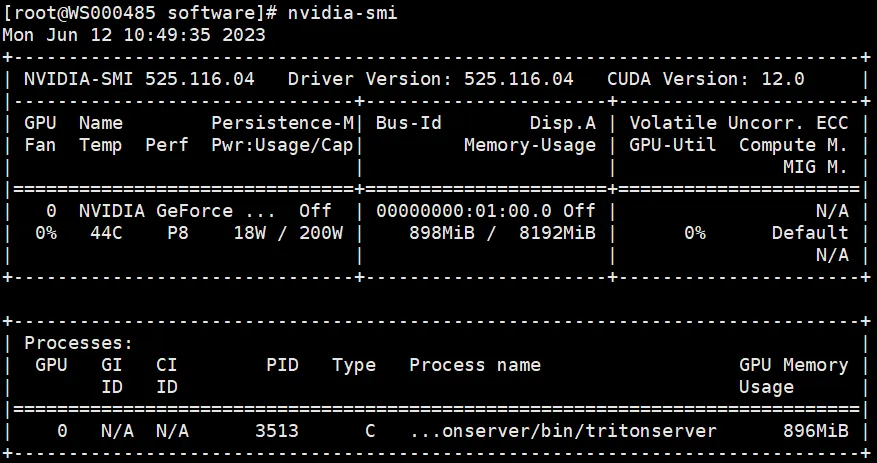
Task: Click the GPU-Util header
Action: [673, 145]
